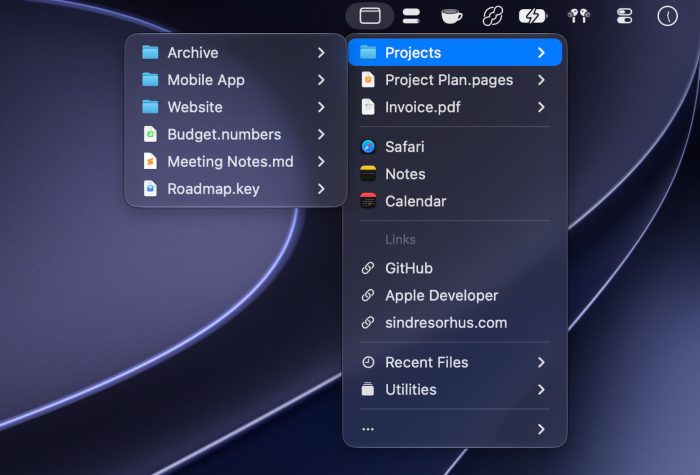Click the Projects folder icon
Screen dimensions: 700x475
point(368,52)
